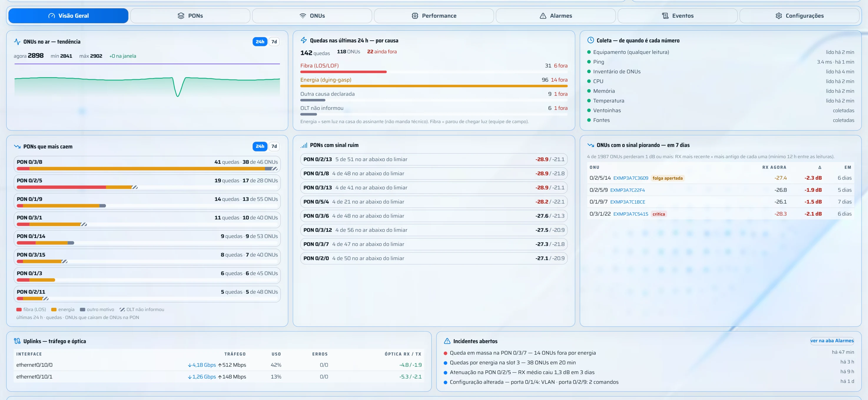Select 24h in ONUs no ar tendência
This screenshot has width=868, height=400.
pyautogui.click(x=260, y=42)
